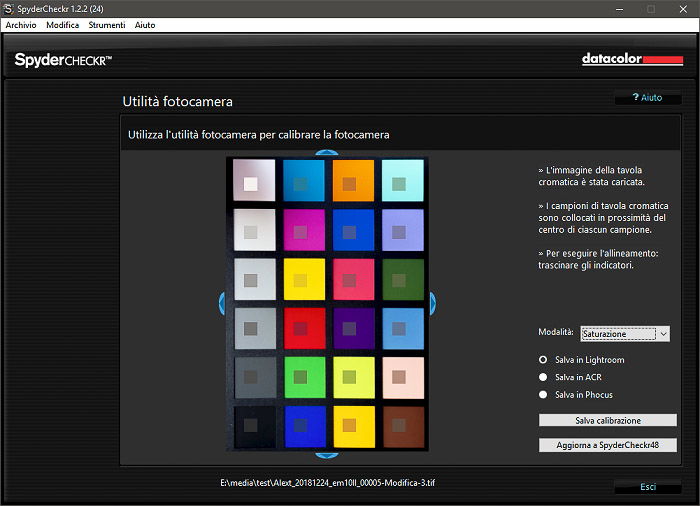Open the Strumenti menu

pyautogui.click(x=107, y=25)
